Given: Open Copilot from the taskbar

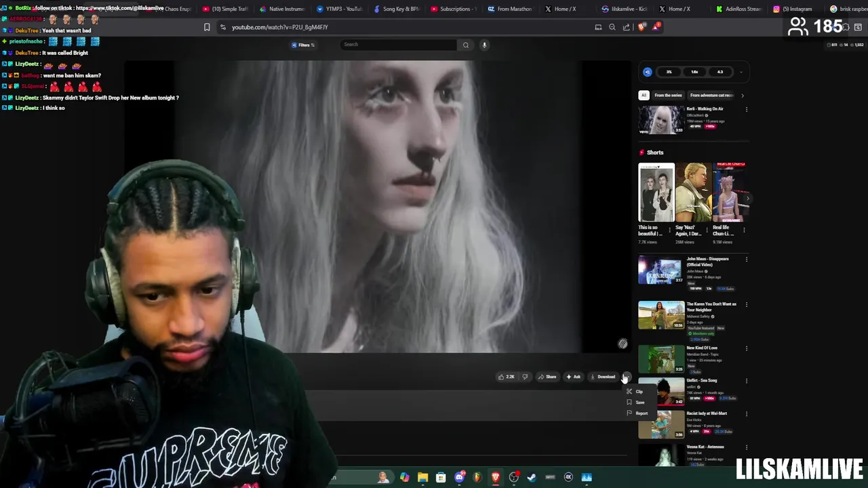Looking at the screenshot, I should point(405,477).
